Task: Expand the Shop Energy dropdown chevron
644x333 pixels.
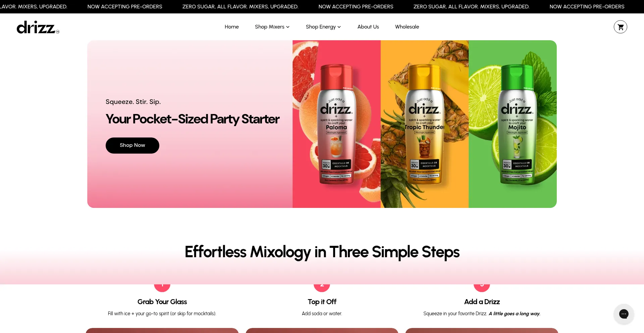Action: 339,27
